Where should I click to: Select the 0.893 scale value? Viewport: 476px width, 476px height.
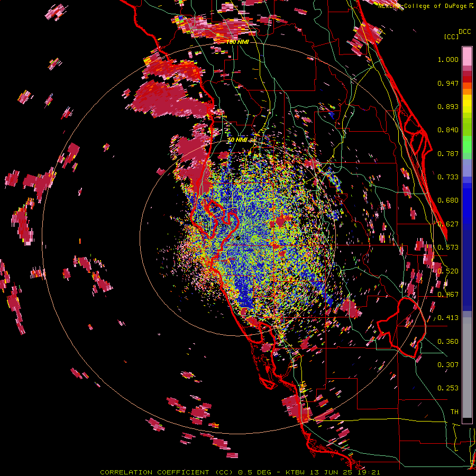(x=448, y=106)
